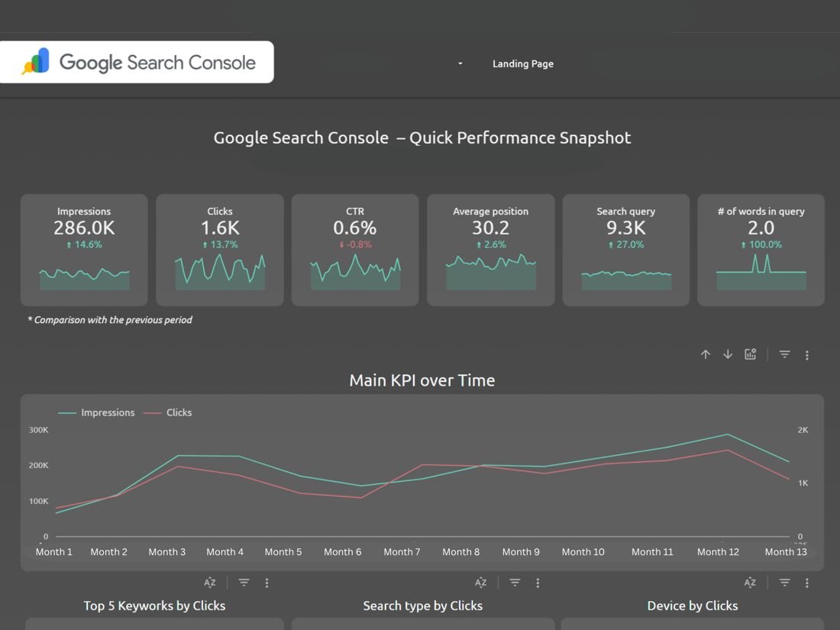Image resolution: width=840 pixels, height=630 pixels.
Task: Toggle Clicks series in chart legend
Action: point(168,412)
